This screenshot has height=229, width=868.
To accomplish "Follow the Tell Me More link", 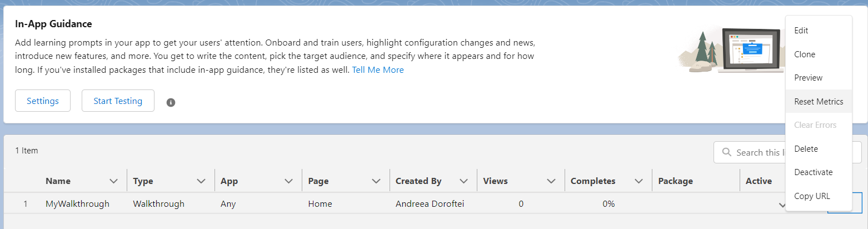I will (x=378, y=70).
